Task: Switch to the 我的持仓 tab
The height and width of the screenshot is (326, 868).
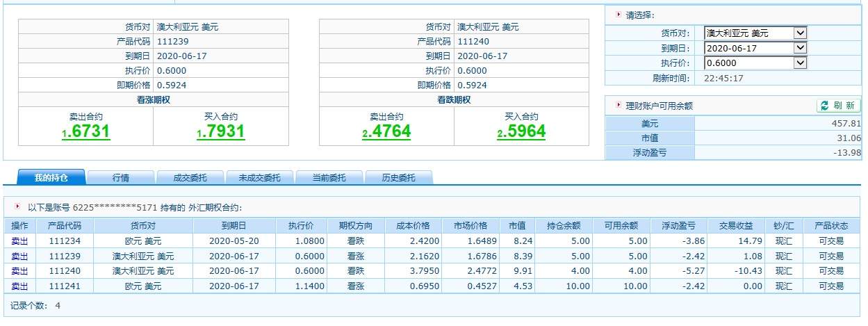Action: tap(51, 177)
